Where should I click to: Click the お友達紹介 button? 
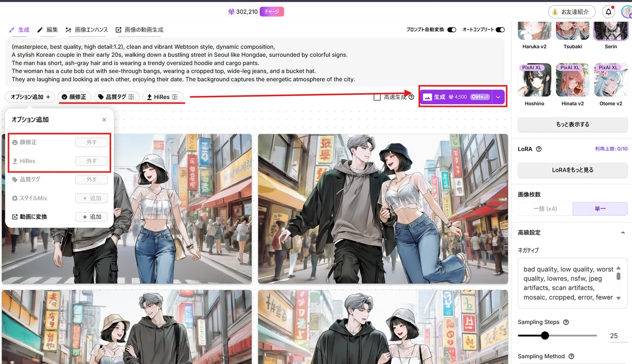point(571,12)
